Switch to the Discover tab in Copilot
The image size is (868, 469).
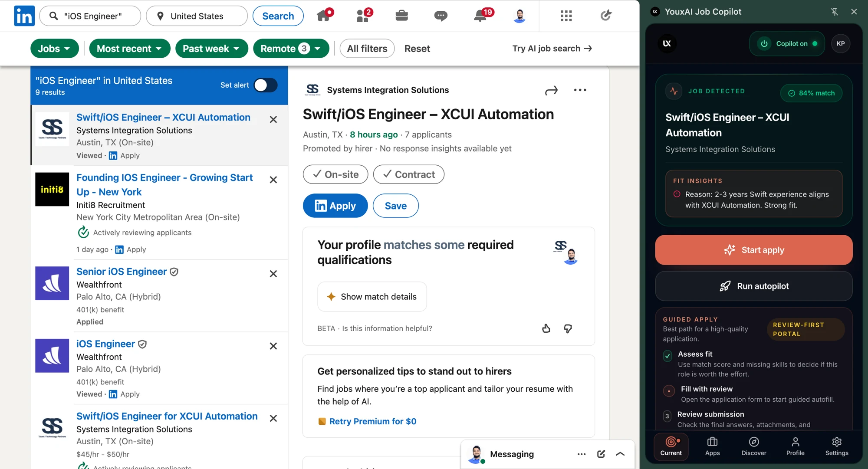pyautogui.click(x=753, y=446)
